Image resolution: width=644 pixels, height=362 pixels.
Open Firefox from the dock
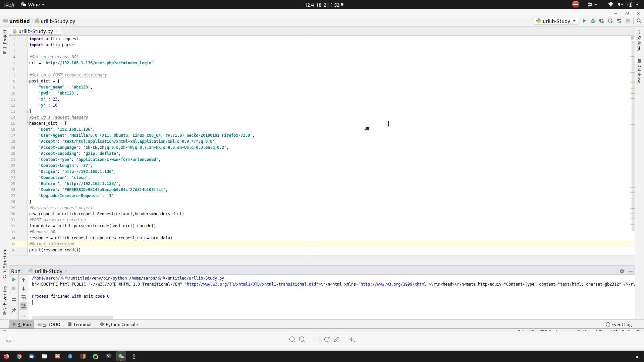pos(6,356)
